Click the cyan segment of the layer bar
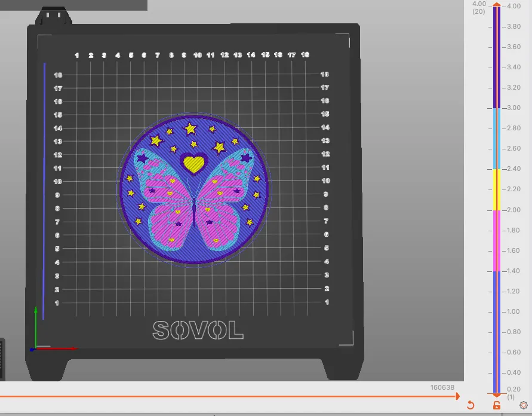Image resolution: width=532 pixels, height=416 pixels. click(x=496, y=139)
